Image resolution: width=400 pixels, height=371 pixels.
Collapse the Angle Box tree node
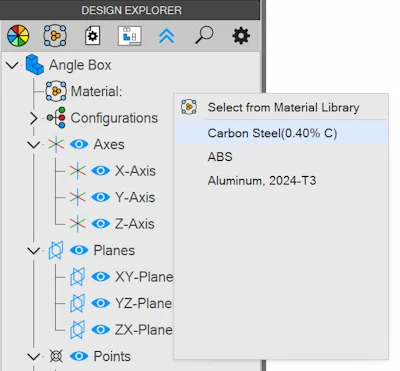[12, 65]
